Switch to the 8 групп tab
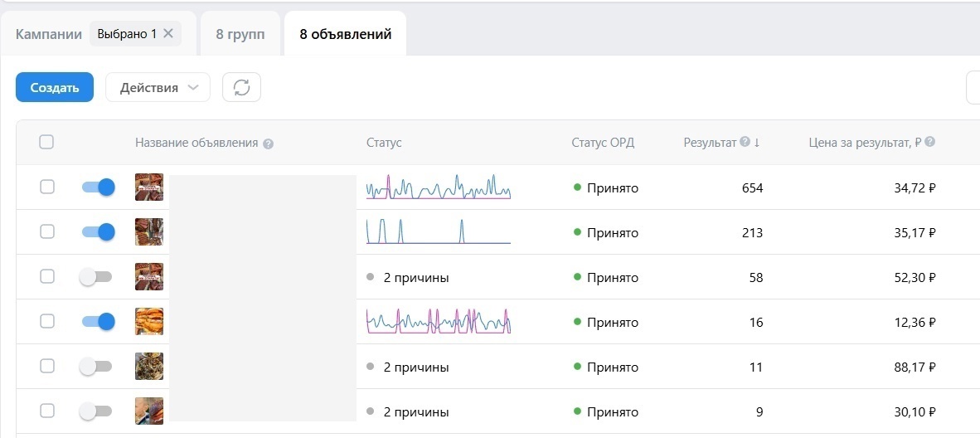This screenshot has width=980, height=438. [240, 34]
